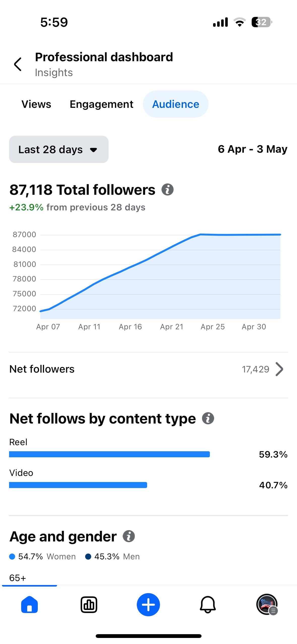Screen dimensions: 297x644
Task: Tap the 87,118 Total followers heading
Action: [82, 190]
